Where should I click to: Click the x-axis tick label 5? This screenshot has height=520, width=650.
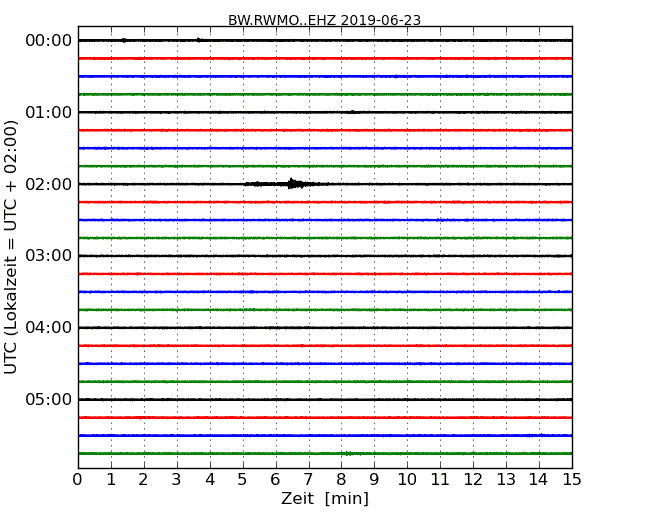click(242, 480)
